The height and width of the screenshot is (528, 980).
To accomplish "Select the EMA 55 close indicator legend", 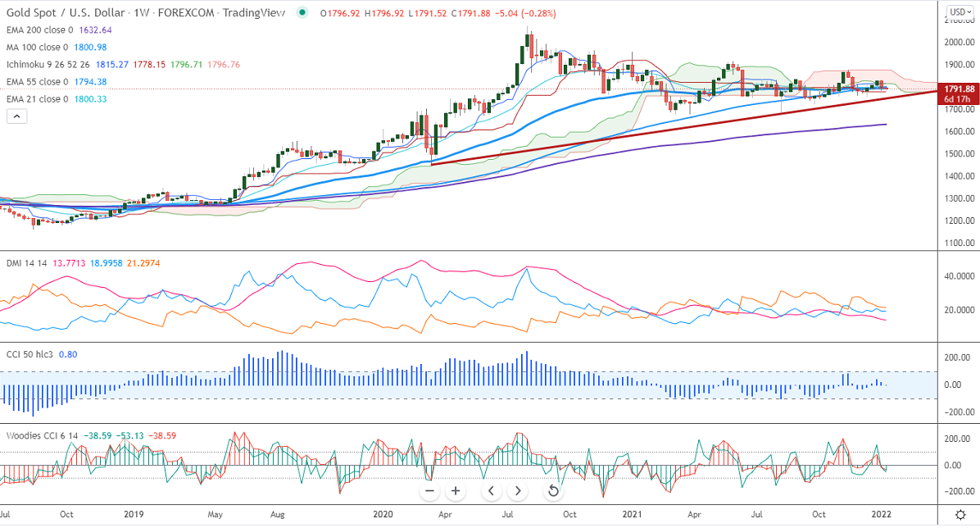I will (38, 81).
